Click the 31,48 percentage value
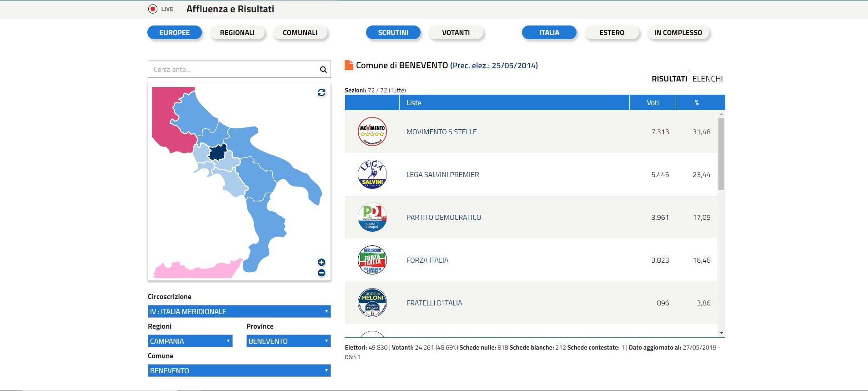The height and width of the screenshot is (391, 868). click(702, 132)
